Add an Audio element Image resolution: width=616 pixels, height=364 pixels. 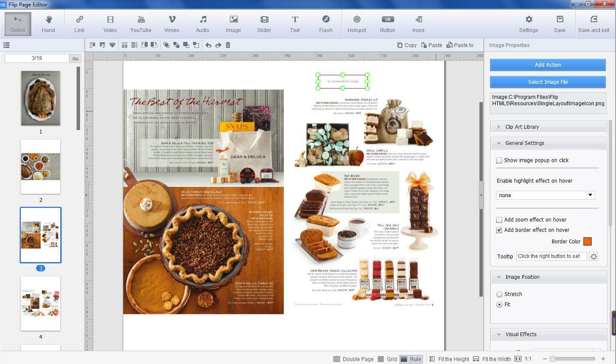coord(202,24)
